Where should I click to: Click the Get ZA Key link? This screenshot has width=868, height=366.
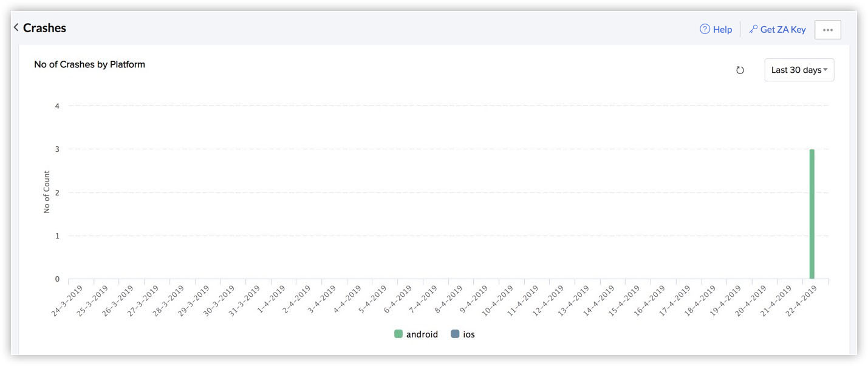[782, 29]
